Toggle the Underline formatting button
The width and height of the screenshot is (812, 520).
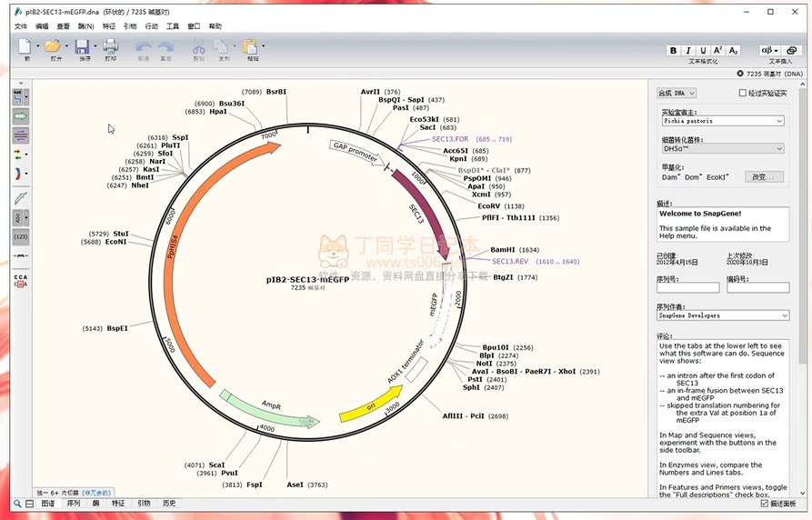(x=703, y=51)
